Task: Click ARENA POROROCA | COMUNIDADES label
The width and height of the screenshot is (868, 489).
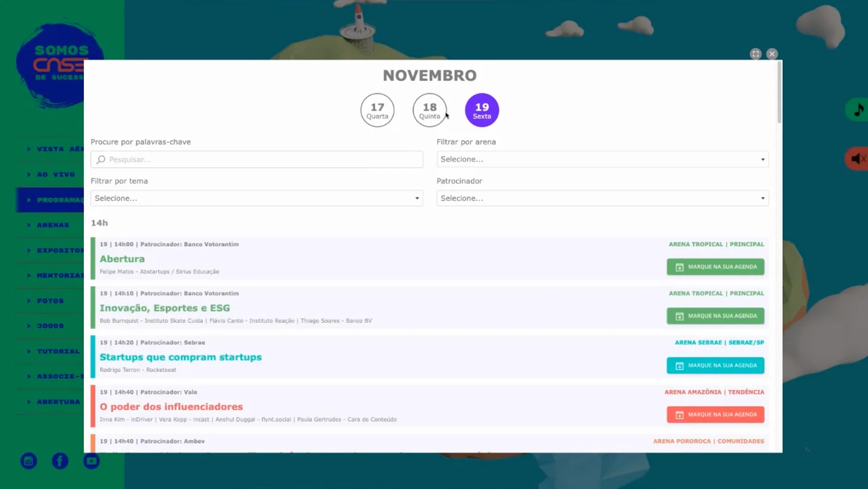Action: (709, 441)
